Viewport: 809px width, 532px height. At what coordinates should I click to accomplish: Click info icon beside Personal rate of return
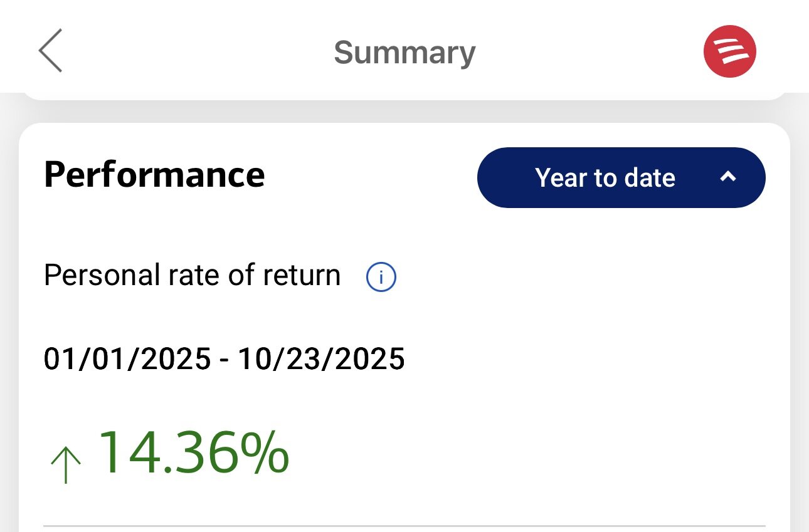pyautogui.click(x=381, y=277)
